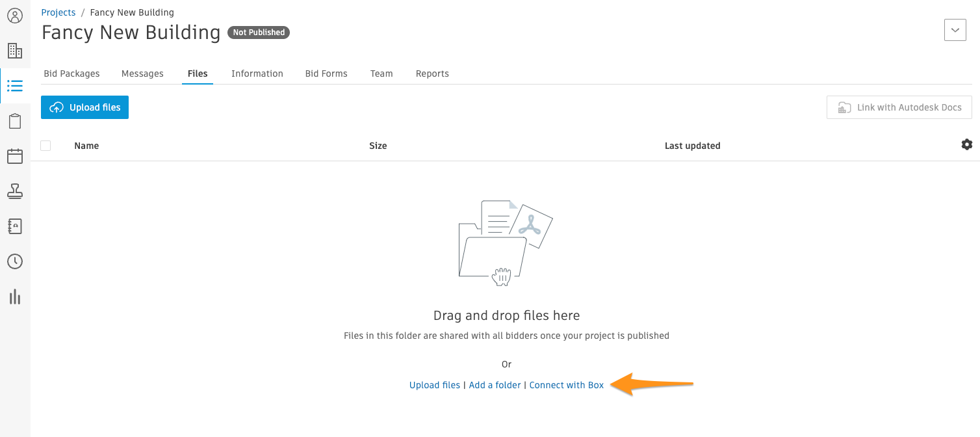980x437 pixels.
Task: Toggle the select-all checkbox in file table
Action: (45, 146)
